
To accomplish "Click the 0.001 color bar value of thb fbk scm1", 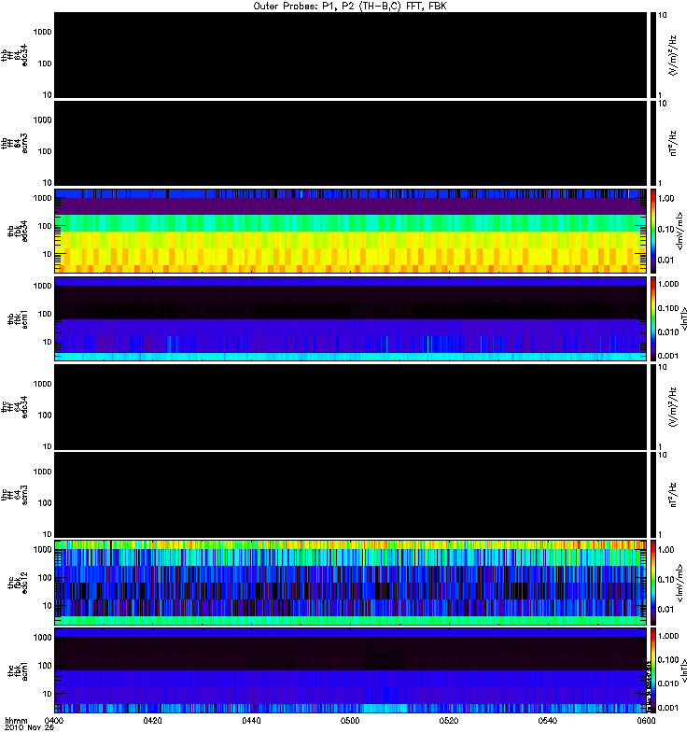I will click(x=668, y=356).
